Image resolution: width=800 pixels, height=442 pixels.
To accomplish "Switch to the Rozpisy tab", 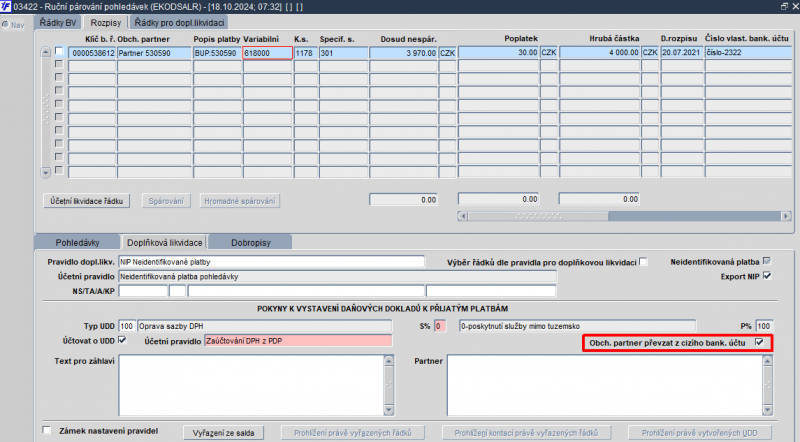I will coord(106,22).
